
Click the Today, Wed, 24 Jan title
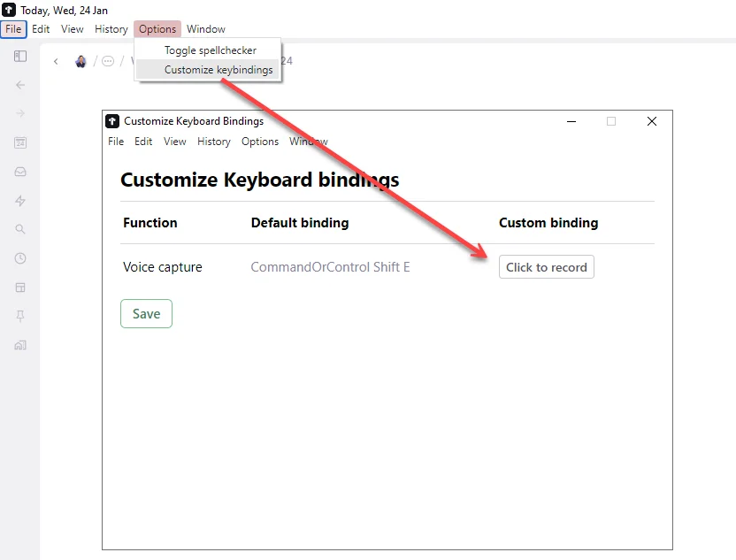coord(64,11)
